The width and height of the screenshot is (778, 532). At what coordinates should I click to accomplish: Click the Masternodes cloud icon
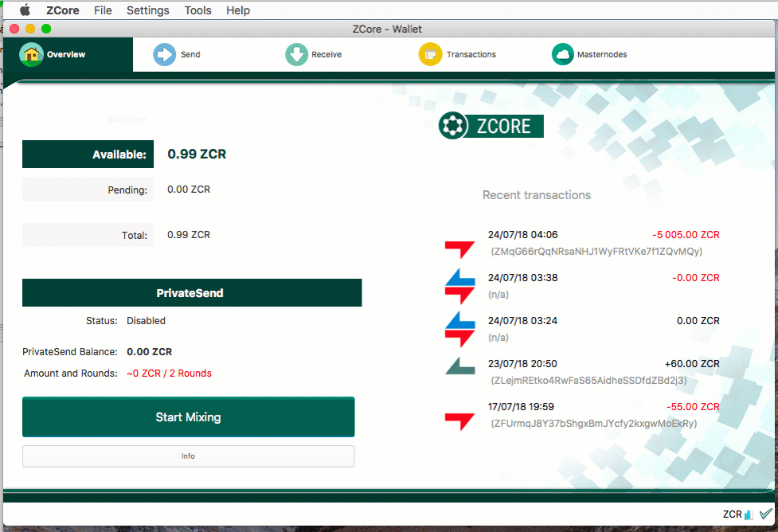click(x=563, y=54)
